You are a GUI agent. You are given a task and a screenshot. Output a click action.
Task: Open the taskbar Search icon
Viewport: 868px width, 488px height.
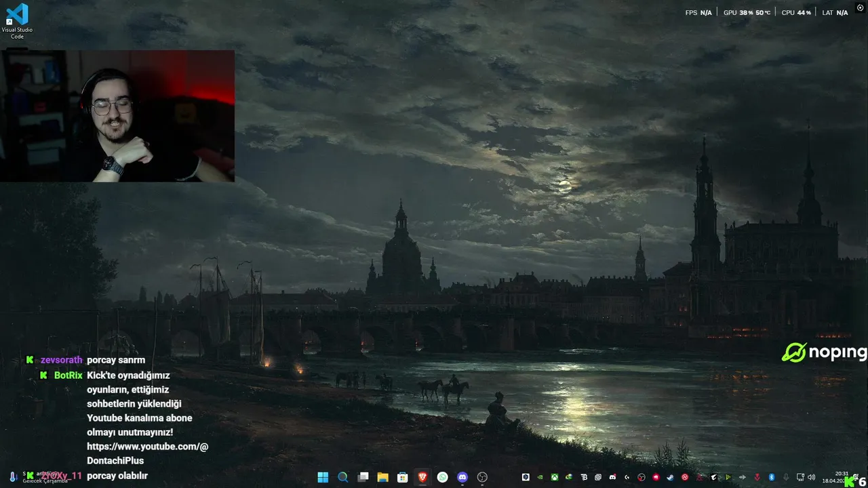pyautogui.click(x=343, y=477)
